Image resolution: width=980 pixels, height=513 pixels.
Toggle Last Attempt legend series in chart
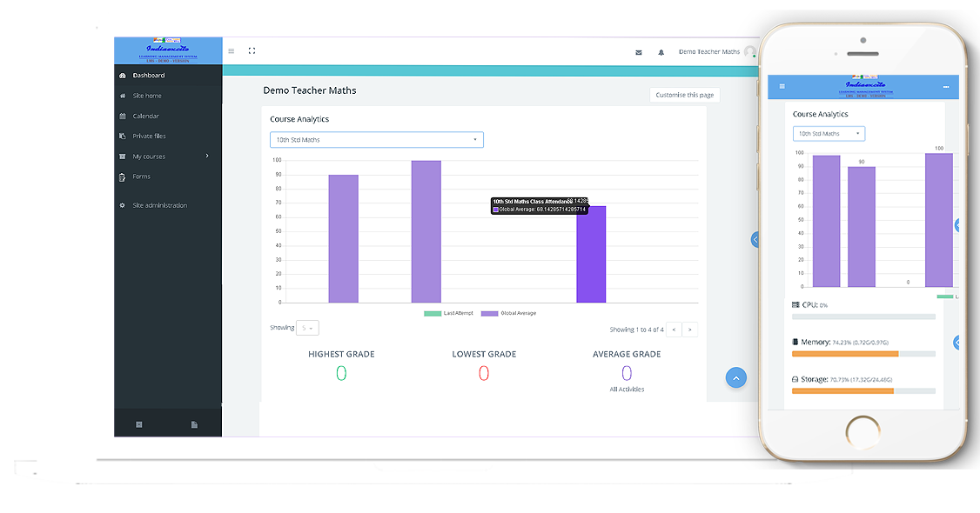(449, 313)
